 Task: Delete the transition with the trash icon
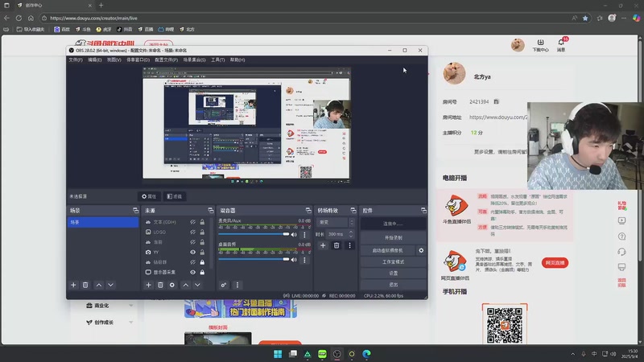coord(336,245)
